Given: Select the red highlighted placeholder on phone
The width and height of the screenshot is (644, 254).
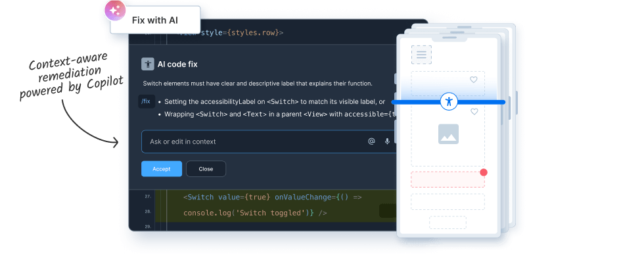Looking at the screenshot, I should point(448,180).
